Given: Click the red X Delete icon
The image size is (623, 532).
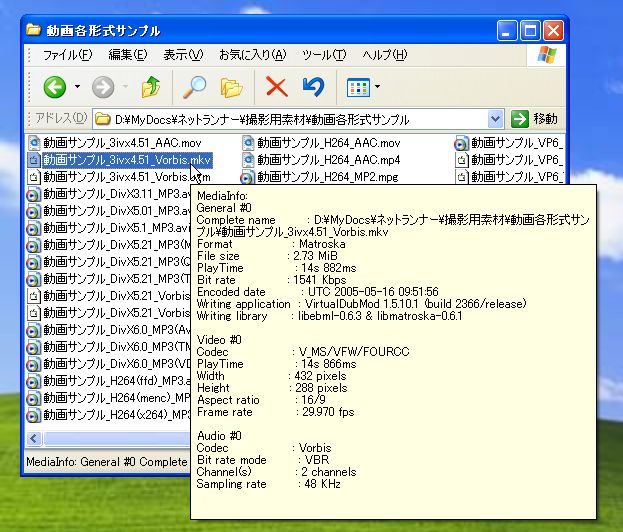Looking at the screenshot, I should (x=277, y=87).
